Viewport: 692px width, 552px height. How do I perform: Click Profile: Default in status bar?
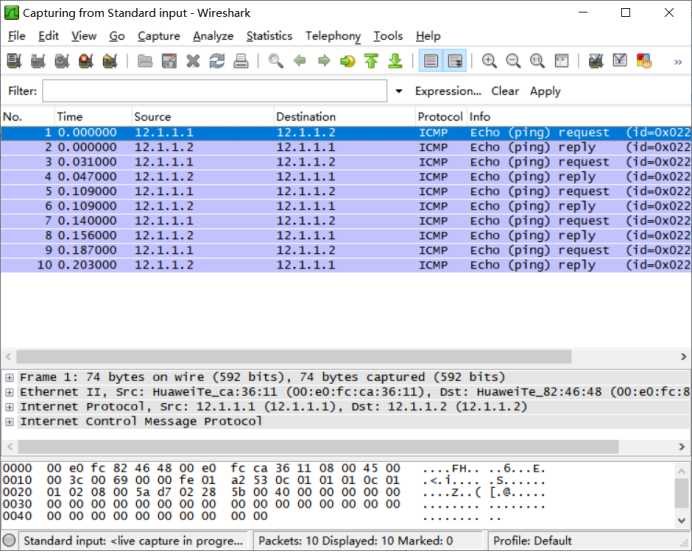(x=532, y=541)
